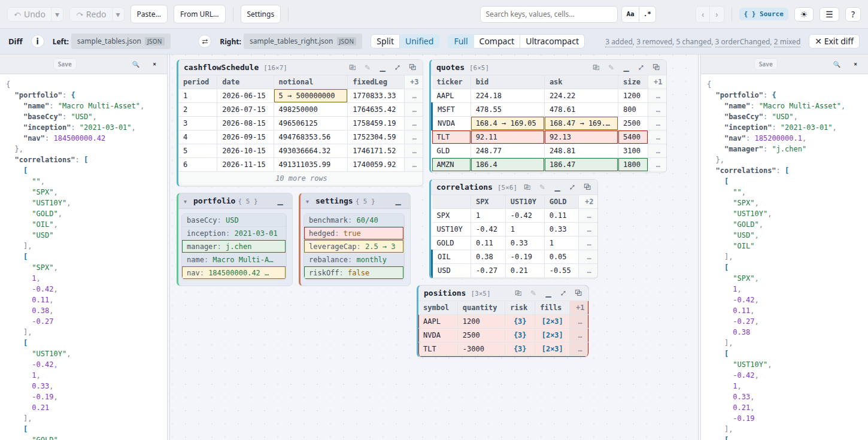Focus the search keys, values, cells field
The width and height of the screenshot is (868, 440).
coord(548,14)
